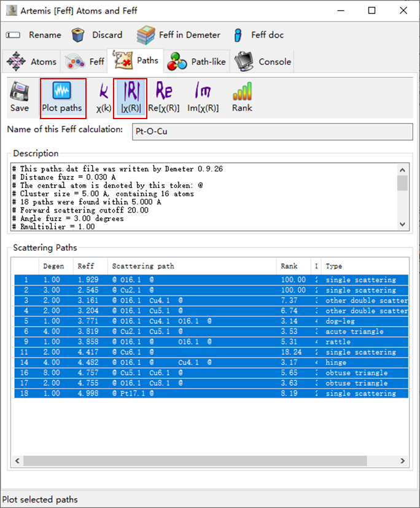Switch to the Feff tab
Screen dimensions: 420x508
pos(85,61)
